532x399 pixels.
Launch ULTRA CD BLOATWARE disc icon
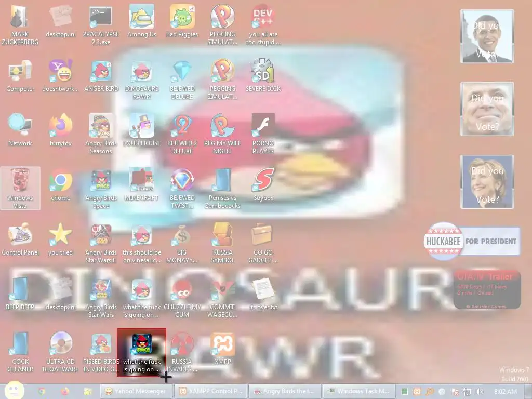tap(60, 352)
